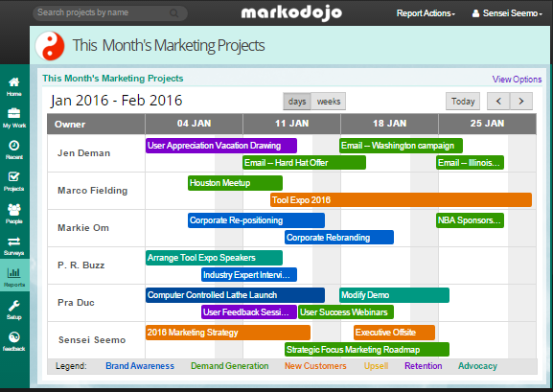
Task: Filter by Brand Awareness legend
Action: pyautogui.click(x=140, y=366)
